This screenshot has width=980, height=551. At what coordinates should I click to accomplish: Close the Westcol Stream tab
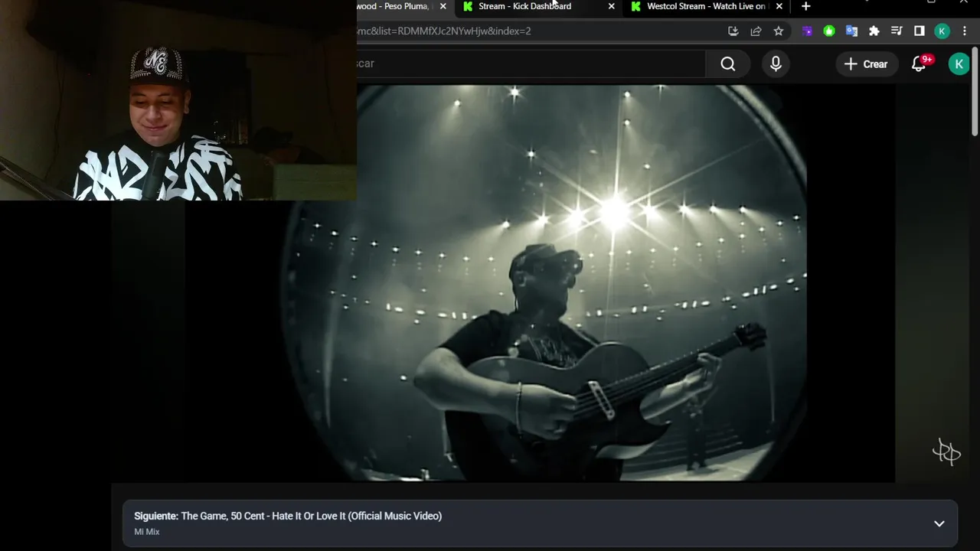[x=779, y=6]
